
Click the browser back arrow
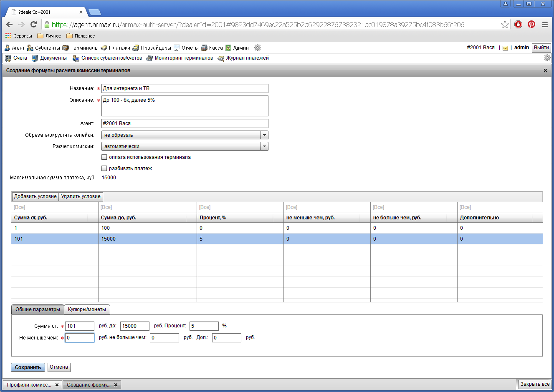[10, 25]
